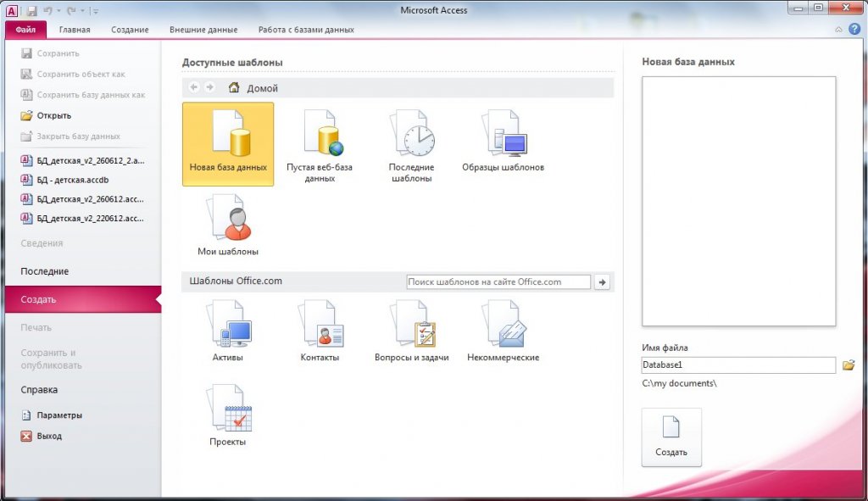The image size is (868, 501).
Task: Open Справка in the backstage menu
Action: click(x=39, y=390)
